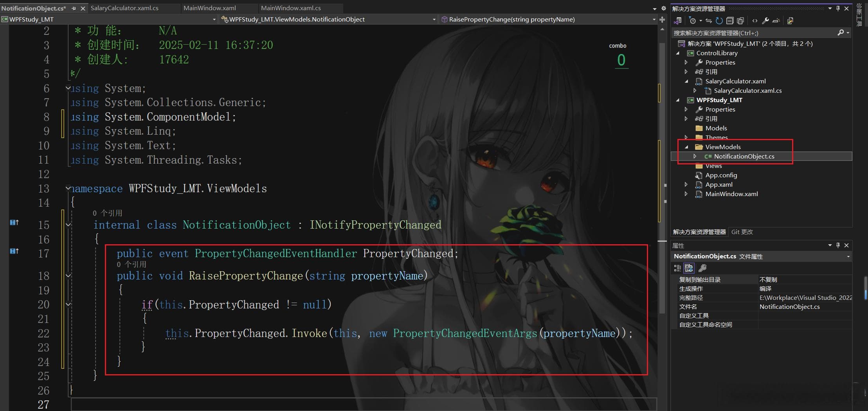This screenshot has width=868, height=411.
Task: Click the View Code angle-brackets icon
Action: coord(755,21)
